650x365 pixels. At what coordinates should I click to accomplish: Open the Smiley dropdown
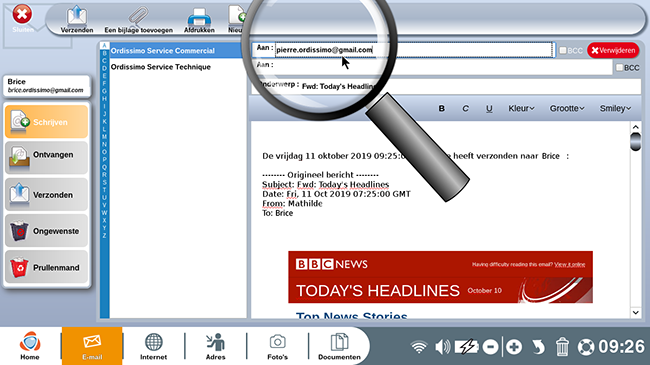[615, 108]
